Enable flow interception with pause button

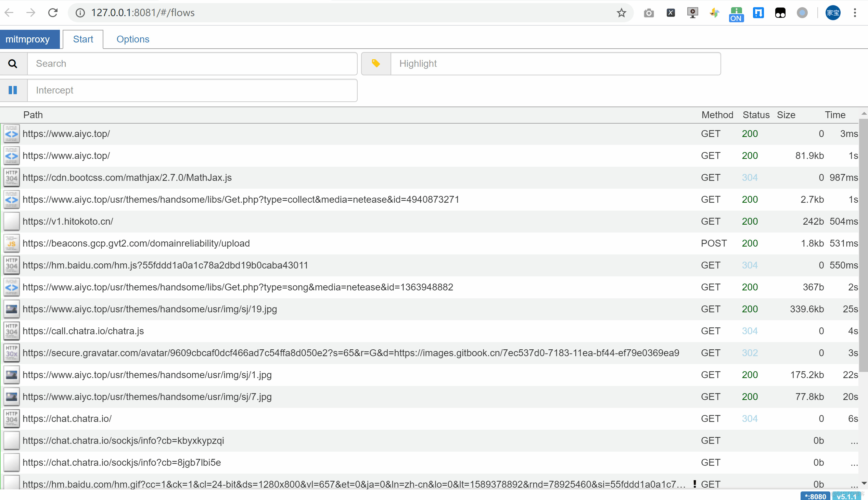(13, 90)
